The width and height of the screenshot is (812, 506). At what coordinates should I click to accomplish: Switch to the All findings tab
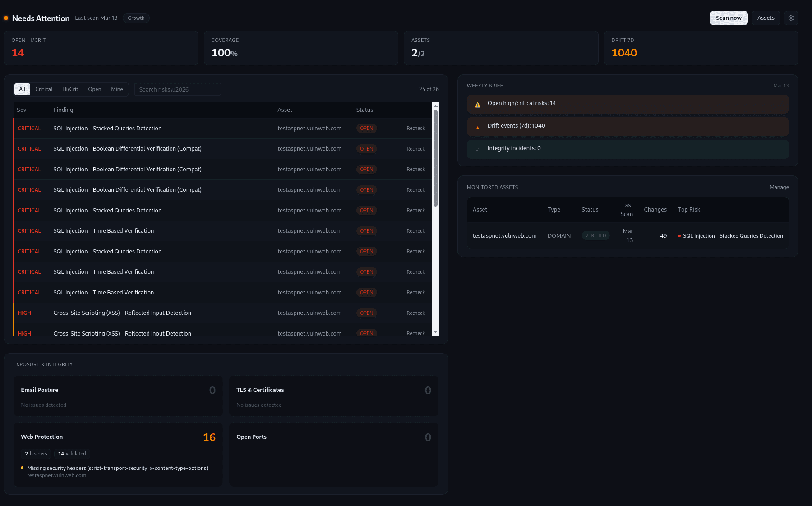(x=22, y=89)
